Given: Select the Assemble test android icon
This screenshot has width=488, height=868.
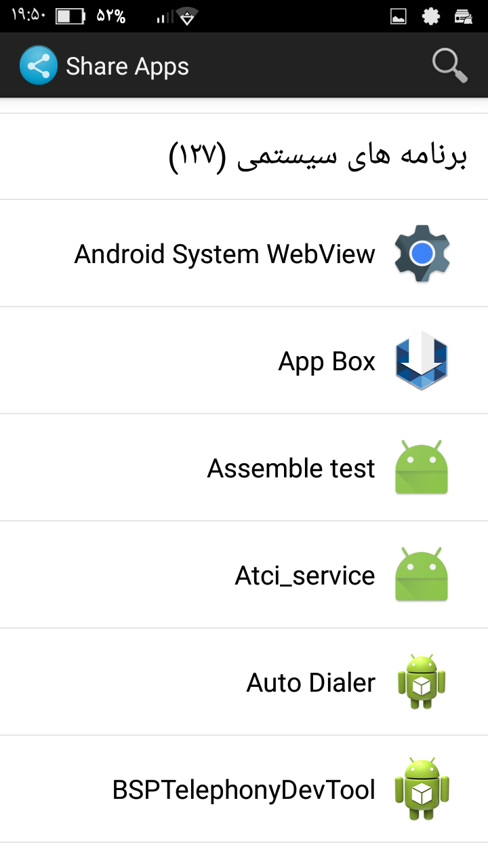Looking at the screenshot, I should click(x=422, y=467).
